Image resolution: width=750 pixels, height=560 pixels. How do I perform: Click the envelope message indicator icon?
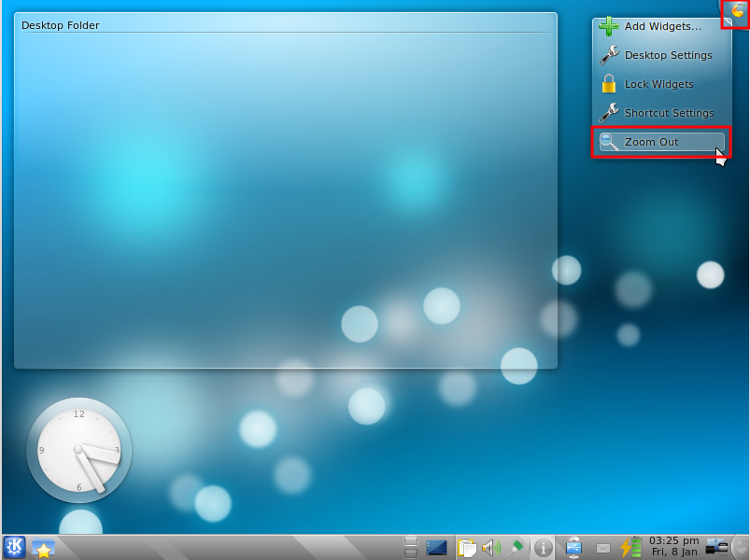(x=603, y=548)
